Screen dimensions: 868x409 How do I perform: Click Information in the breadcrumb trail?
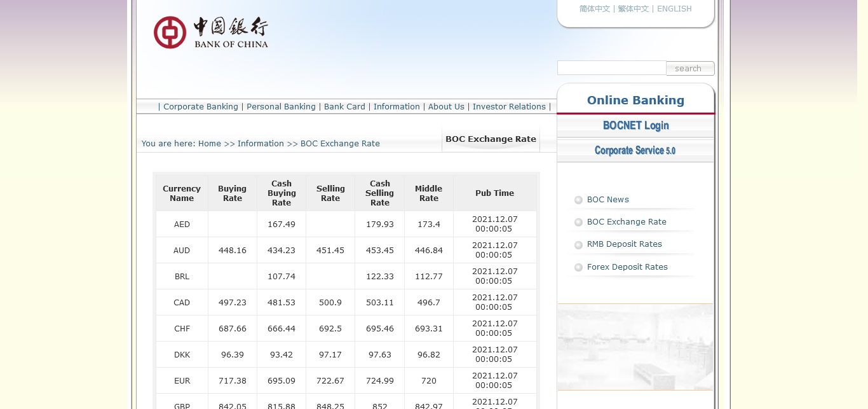pos(261,144)
